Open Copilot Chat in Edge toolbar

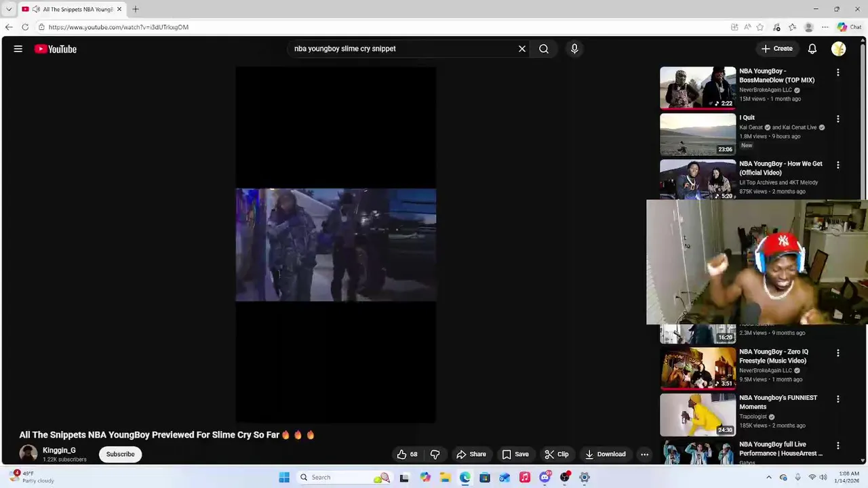coord(850,27)
